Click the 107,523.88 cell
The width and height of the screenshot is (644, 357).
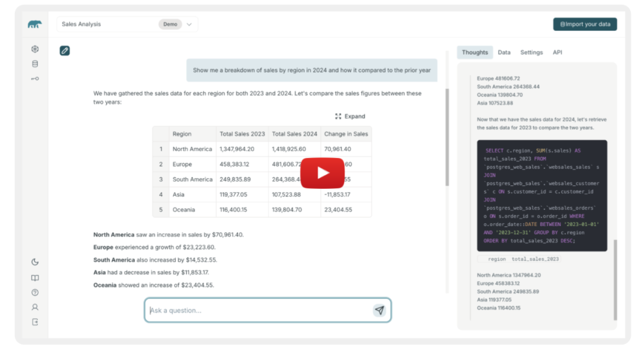pos(295,194)
